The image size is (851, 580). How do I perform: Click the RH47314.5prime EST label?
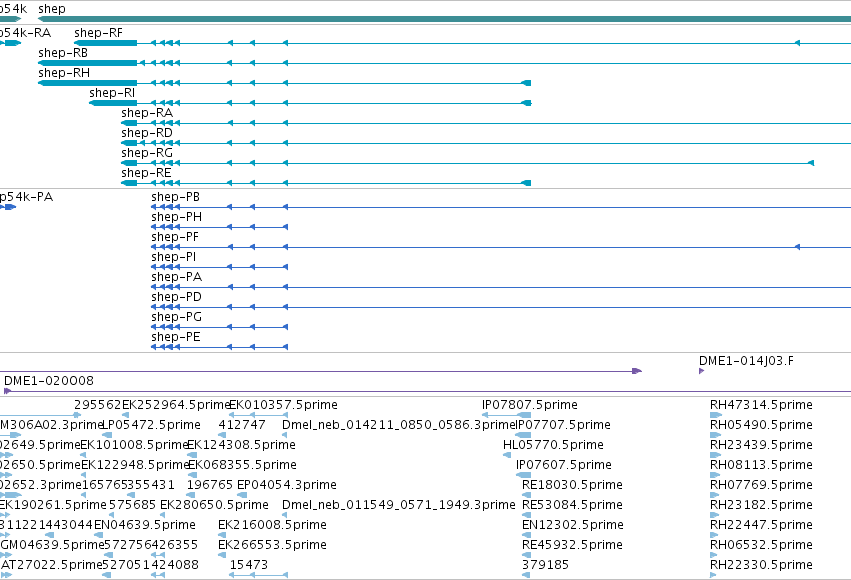pyautogui.click(x=761, y=405)
